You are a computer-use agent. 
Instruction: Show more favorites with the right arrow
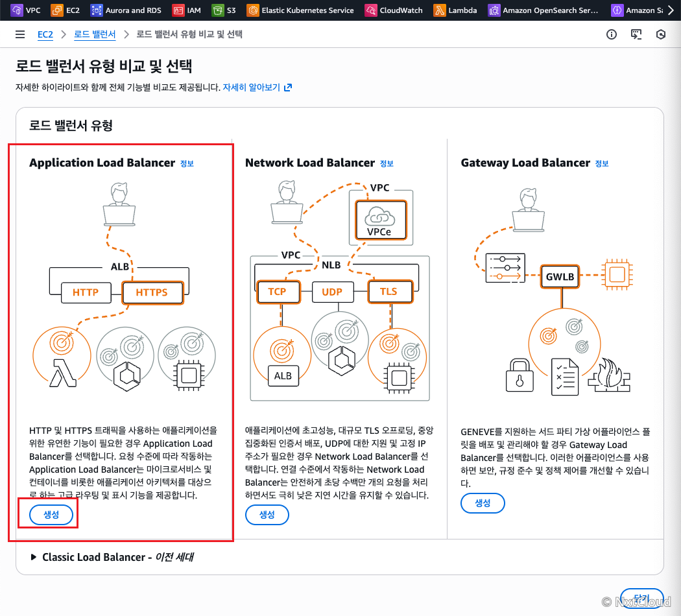pos(671,10)
